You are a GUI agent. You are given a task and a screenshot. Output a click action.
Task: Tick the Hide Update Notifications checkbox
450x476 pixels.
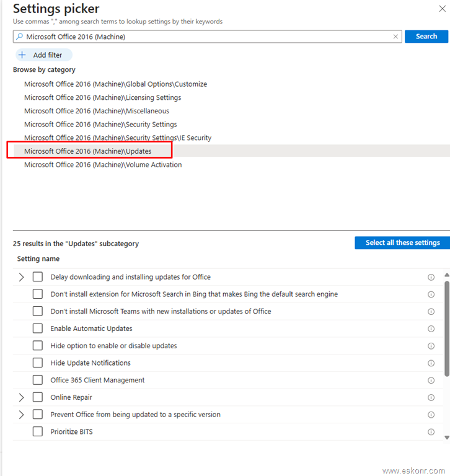click(38, 363)
